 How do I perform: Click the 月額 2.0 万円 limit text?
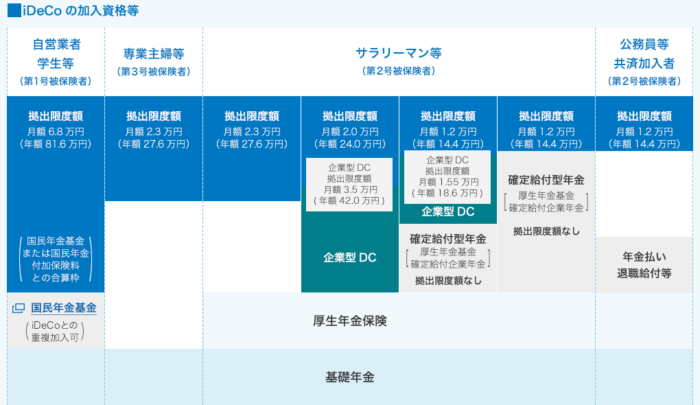(x=350, y=132)
